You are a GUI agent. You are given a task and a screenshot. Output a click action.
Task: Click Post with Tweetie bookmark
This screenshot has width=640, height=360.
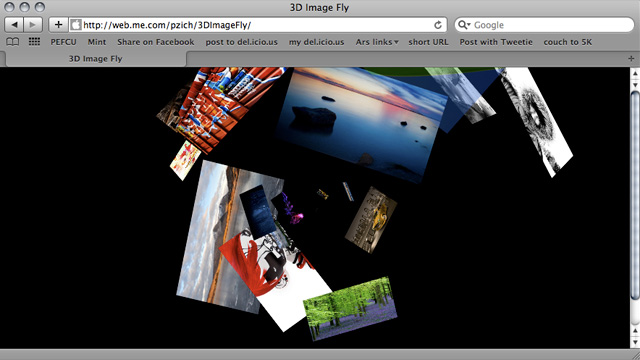click(496, 42)
